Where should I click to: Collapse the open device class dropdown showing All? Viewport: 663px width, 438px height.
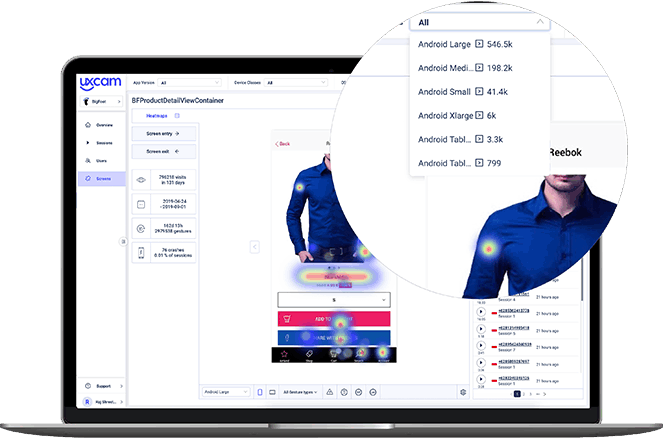(x=540, y=21)
